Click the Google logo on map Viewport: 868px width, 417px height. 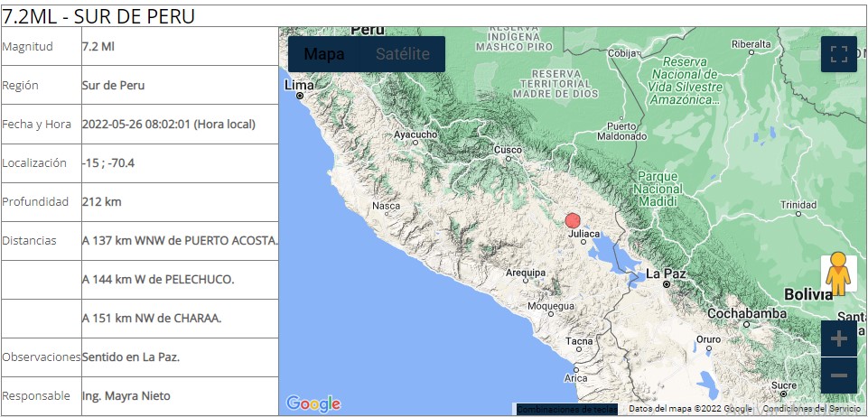(x=313, y=403)
